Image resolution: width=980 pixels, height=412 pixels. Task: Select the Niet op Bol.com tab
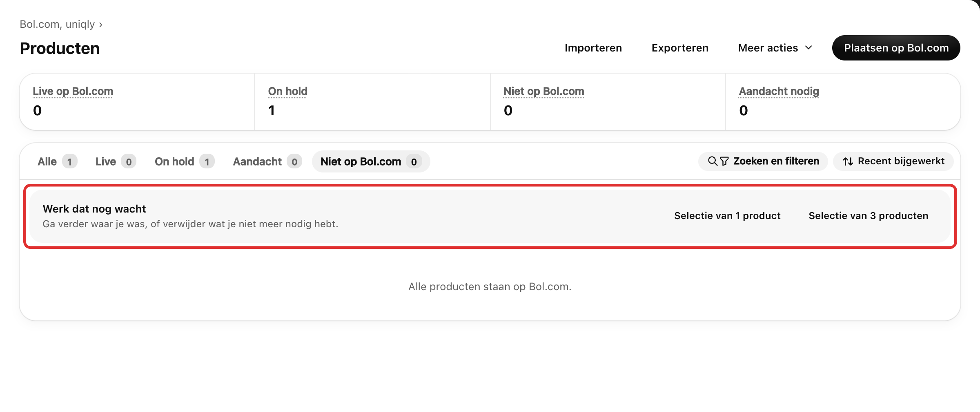click(x=371, y=161)
